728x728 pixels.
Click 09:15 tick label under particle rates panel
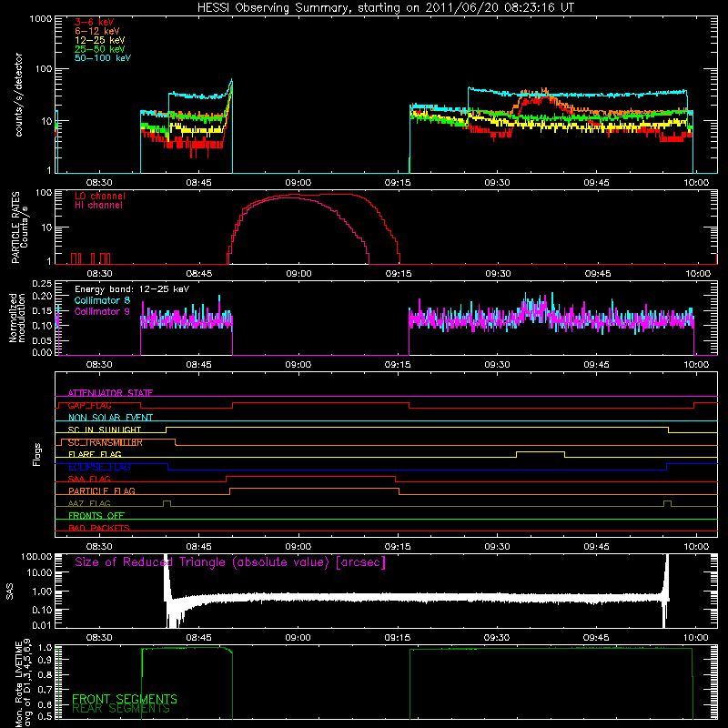point(399,274)
